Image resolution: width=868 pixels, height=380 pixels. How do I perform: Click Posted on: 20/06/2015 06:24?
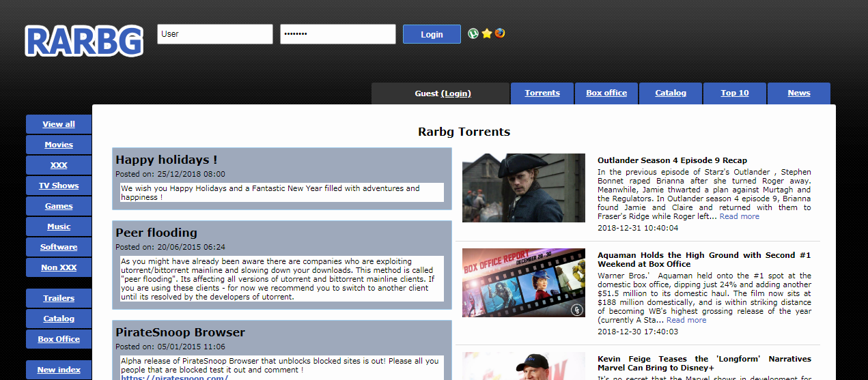click(170, 247)
